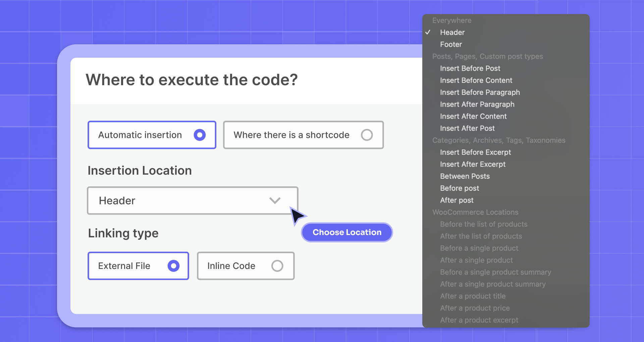Expand the Insertion Location dropdown chevron
The width and height of the screenshot is (644, 342).
click(x=275, y=201)
